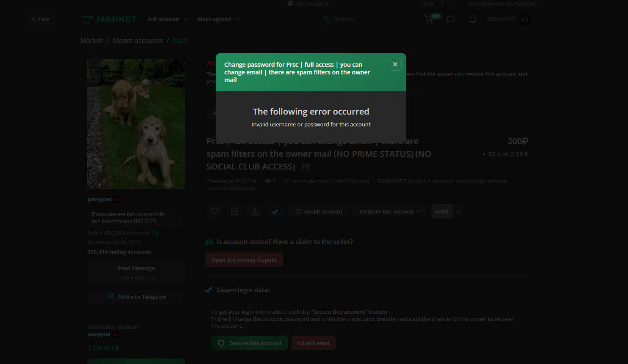This screenshot has width=628, height=364.
Task: Click the edit note pencil icon
Action: pyautogui.click(x=235, y=211)
